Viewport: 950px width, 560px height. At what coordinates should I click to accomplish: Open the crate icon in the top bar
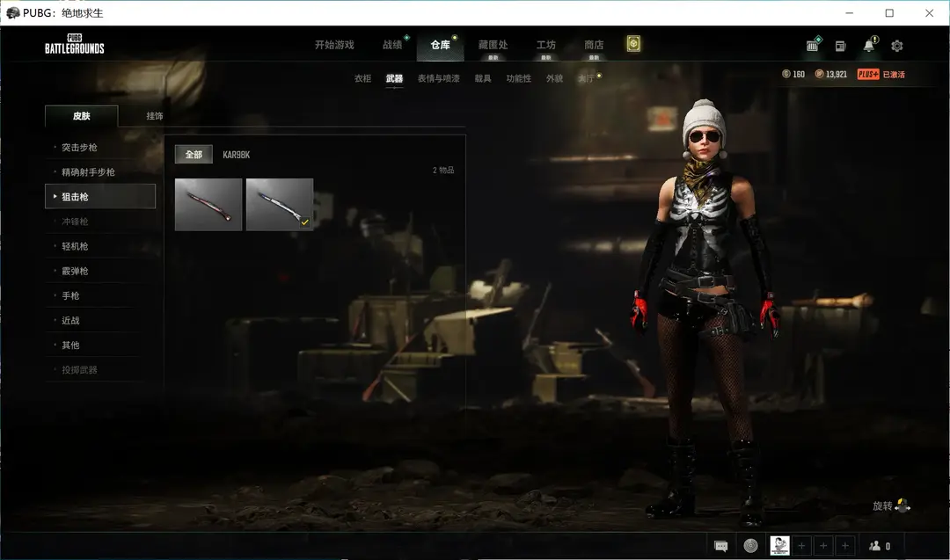point(813,46)
